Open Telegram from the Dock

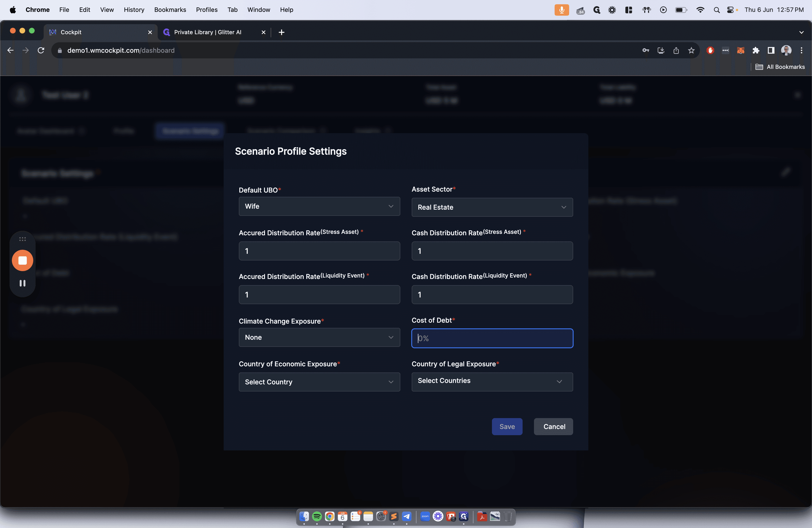(x=407, y=516)
